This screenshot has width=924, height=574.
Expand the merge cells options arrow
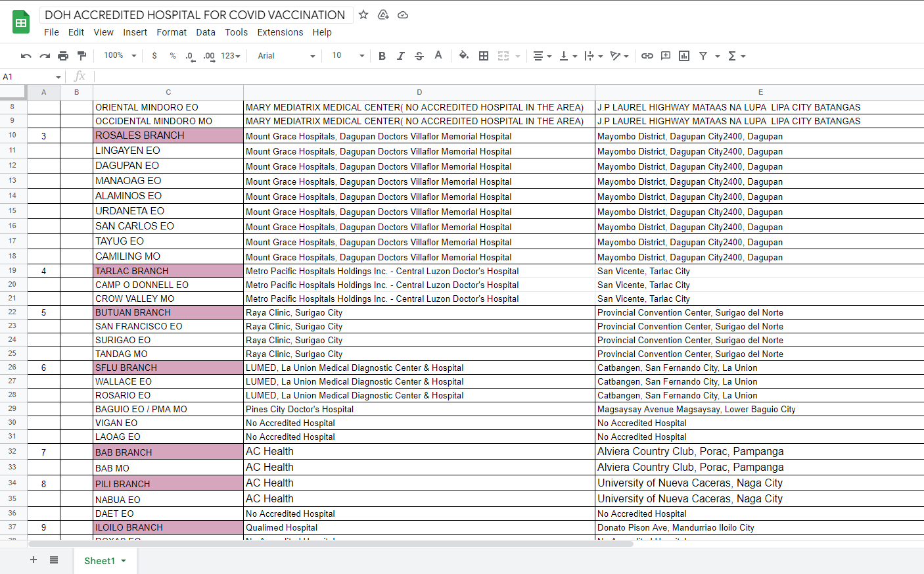518,57
